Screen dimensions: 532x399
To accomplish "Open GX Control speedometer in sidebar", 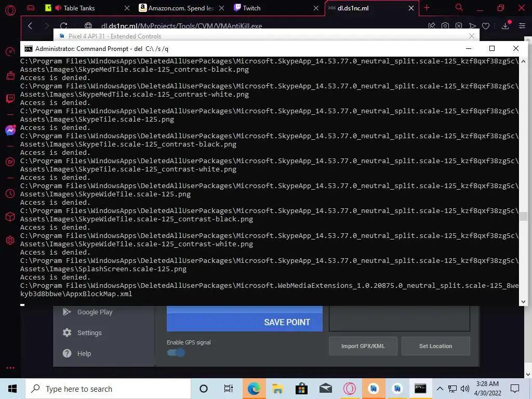I will tap(10, 52).
